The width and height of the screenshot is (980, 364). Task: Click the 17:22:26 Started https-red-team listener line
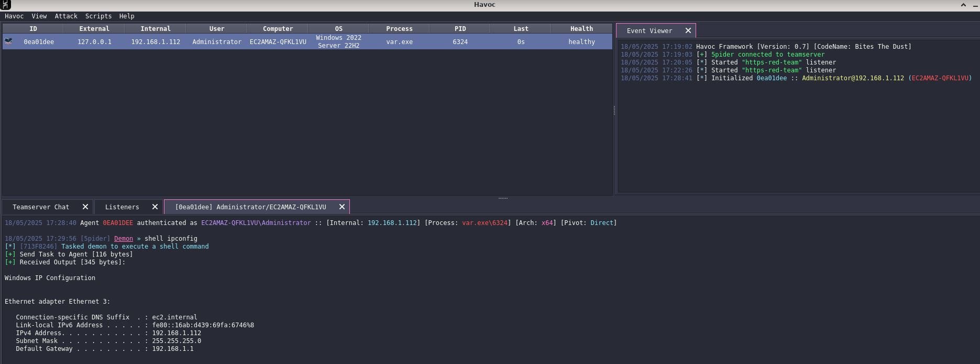[x=728, y=70]
